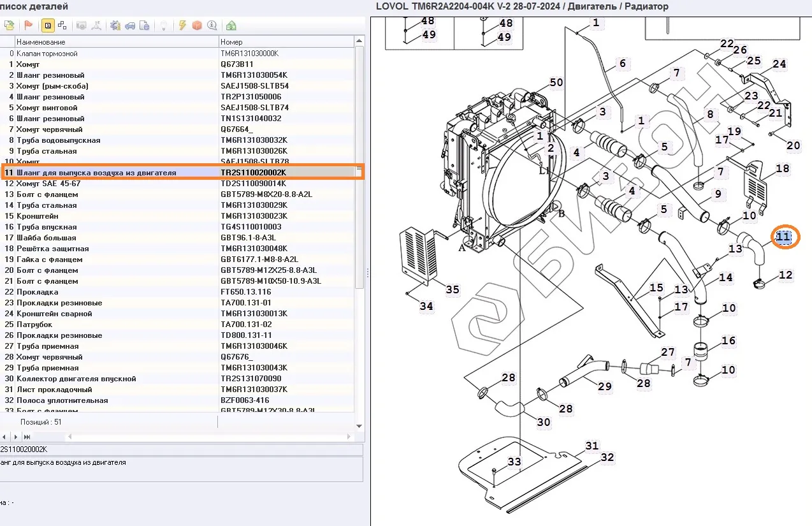Jump to last record navigation arrow
The image size is (812, 526).
(x=27, y=437)
